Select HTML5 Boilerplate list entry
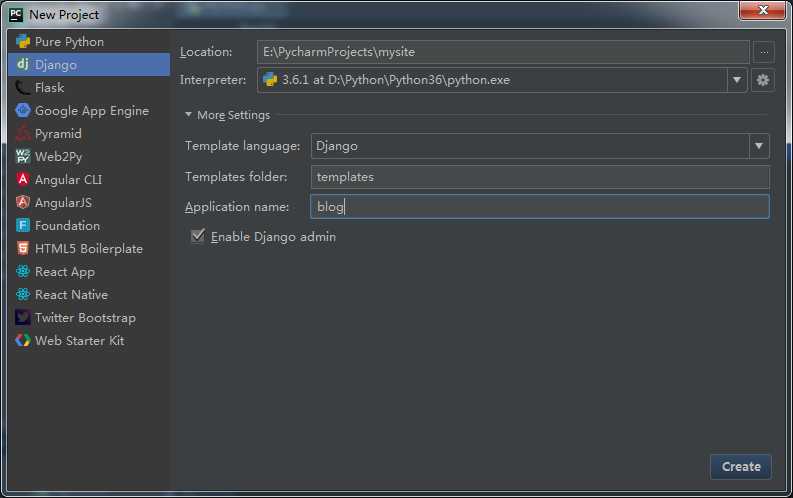Screen dimensions: 793x498 (x=89, y=249)
